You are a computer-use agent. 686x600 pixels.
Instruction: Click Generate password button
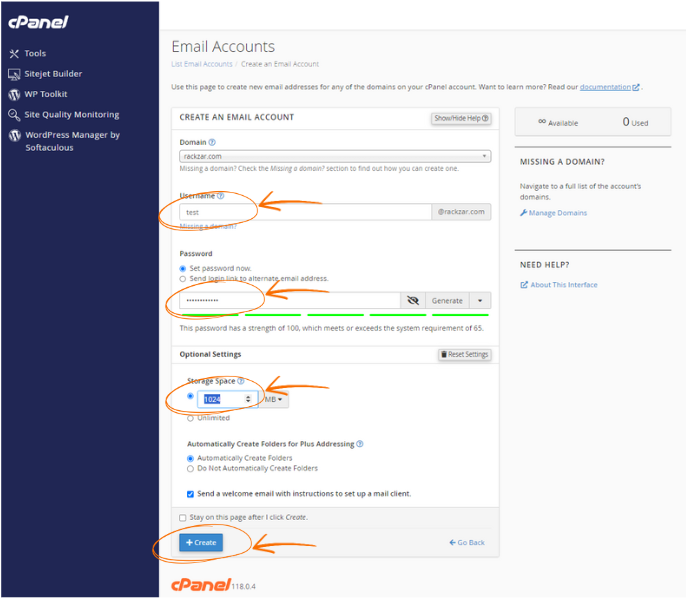(447, 301)
